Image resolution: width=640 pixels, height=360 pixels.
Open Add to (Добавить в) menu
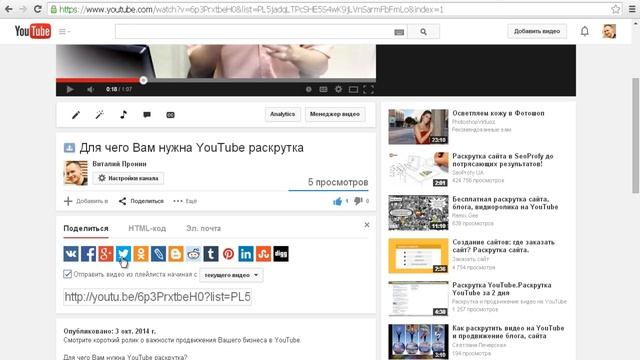(86, 201)
